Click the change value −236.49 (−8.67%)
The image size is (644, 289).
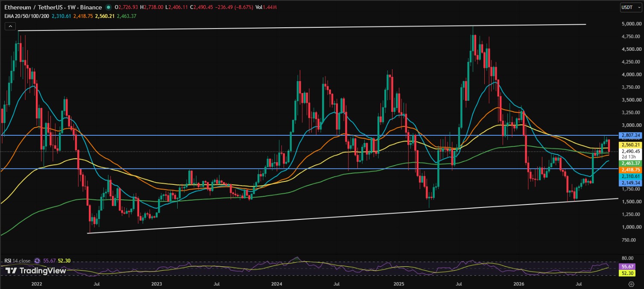235,7
